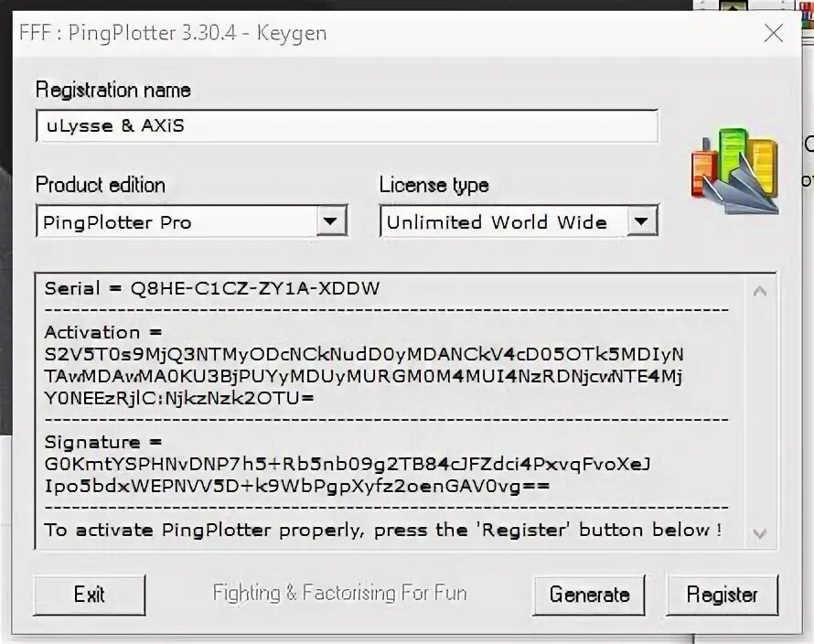Screen dimensions: 814x644
Task: Click the Registration name text field
Action: pos(347,125)
